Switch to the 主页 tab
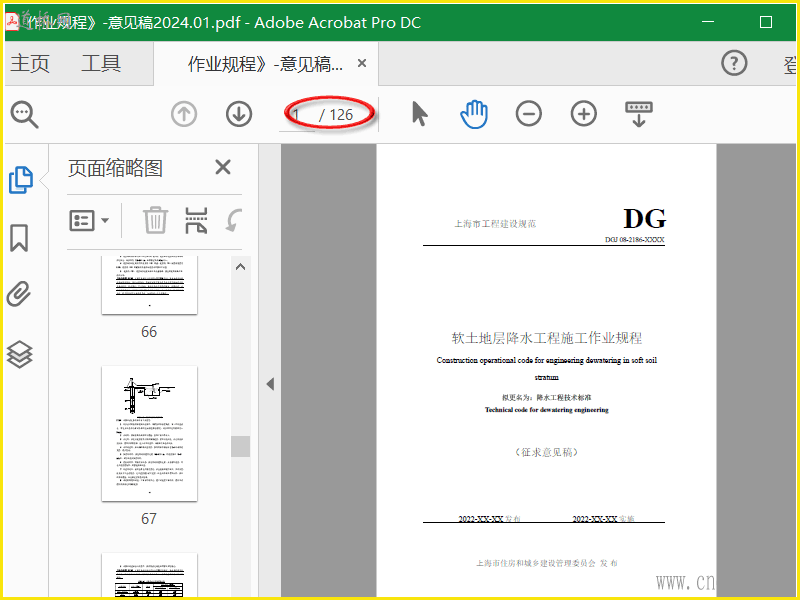Image resolution: width=800 pixels, height=600 pixels. 30,64
